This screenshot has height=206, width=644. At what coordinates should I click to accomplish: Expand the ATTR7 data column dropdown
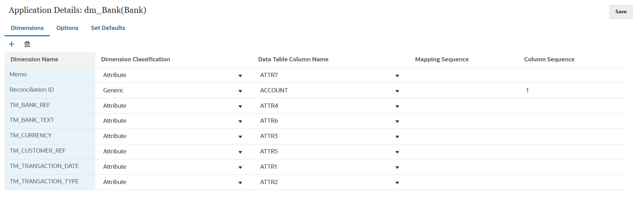point(397,76)
